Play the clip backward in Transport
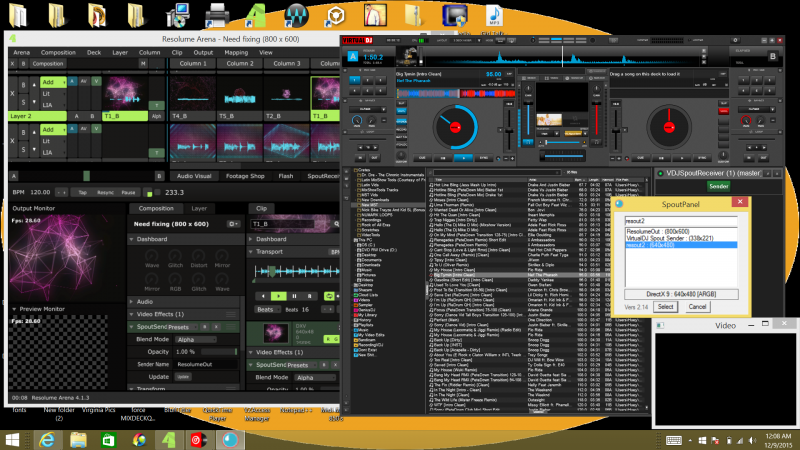The height and width of the screenshot is (450, 800). (x=263, y=296)
